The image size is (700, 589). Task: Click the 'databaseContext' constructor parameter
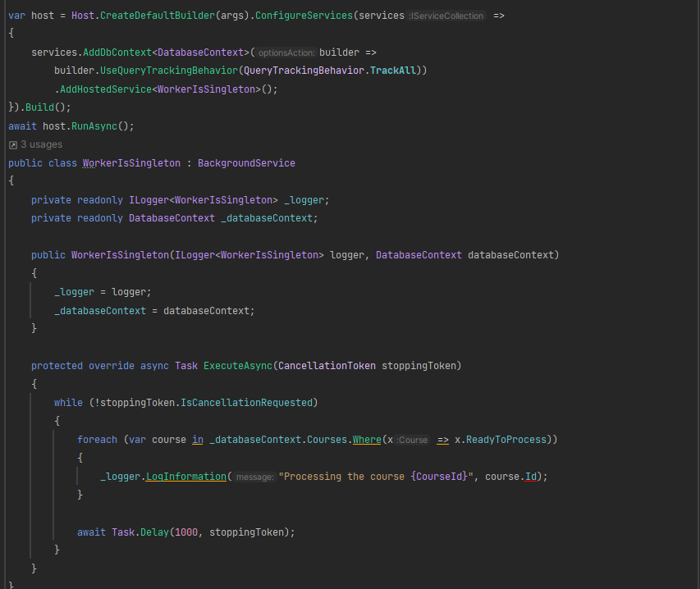pos(510,255)
